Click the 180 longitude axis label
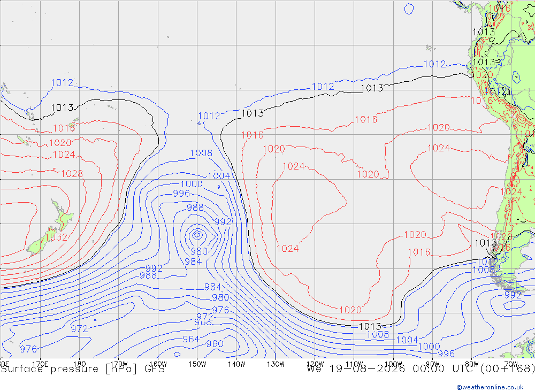The image size is (535, 392). click(x=80, y=364)
